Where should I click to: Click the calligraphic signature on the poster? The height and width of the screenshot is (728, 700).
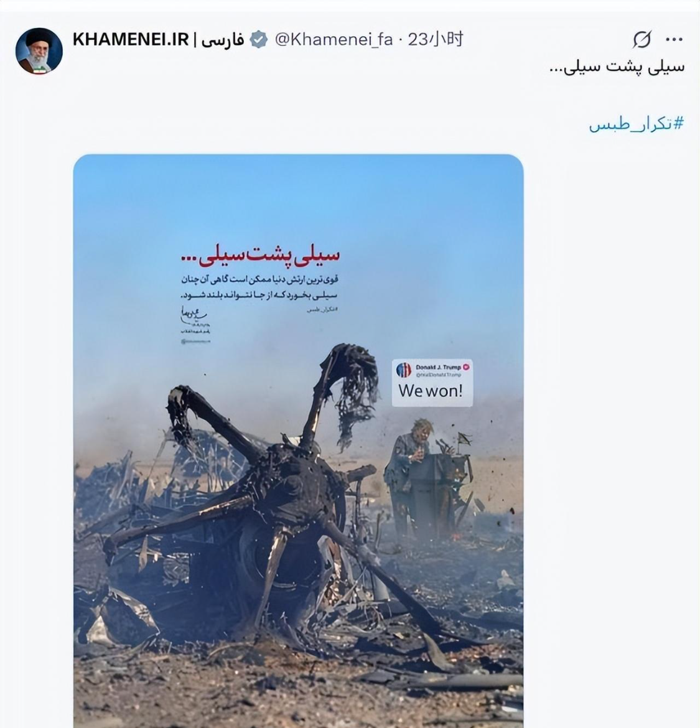coord(194,315)
